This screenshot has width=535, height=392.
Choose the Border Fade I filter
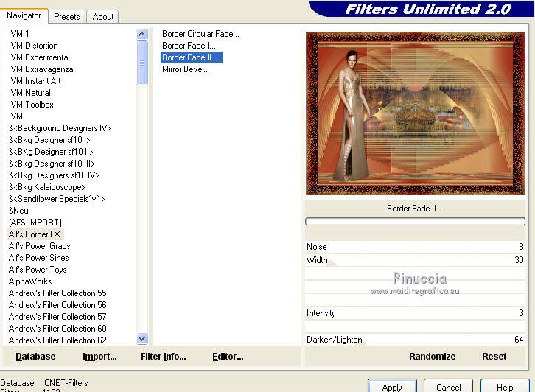[x=189, y=46]
